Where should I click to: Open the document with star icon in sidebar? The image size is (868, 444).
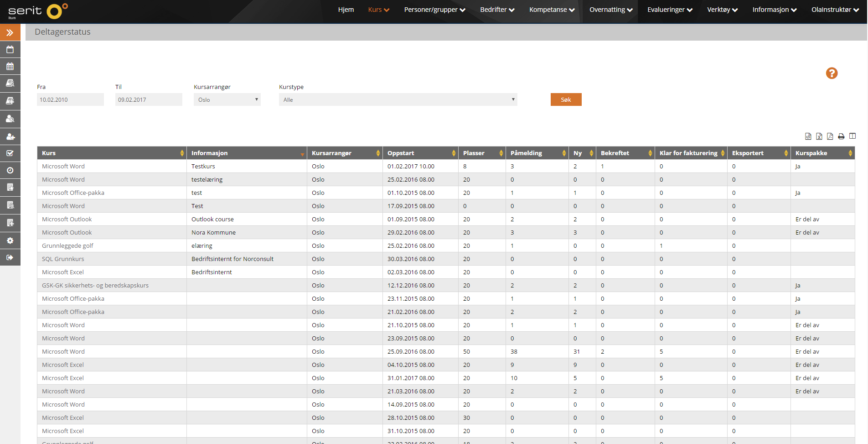[10, 188]
